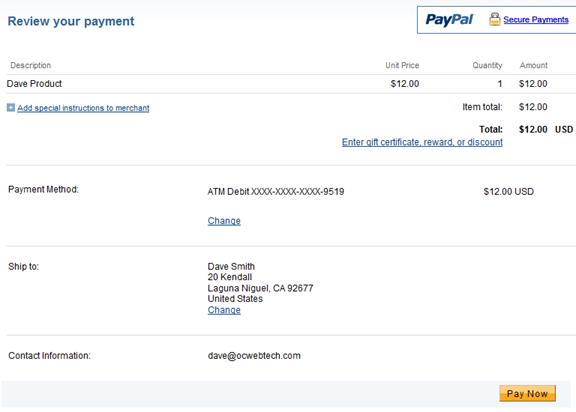576x412 pixels.
Task: Click the Description column header
Action: [30, 65]
